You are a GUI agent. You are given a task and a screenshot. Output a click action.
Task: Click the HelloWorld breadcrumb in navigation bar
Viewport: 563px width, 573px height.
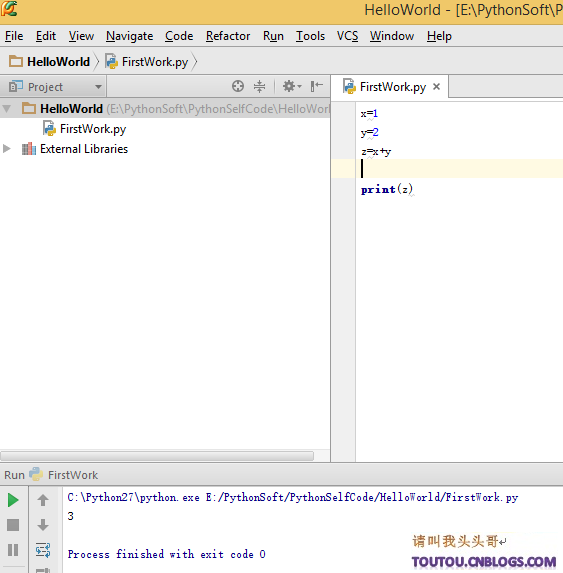(49, 62)
